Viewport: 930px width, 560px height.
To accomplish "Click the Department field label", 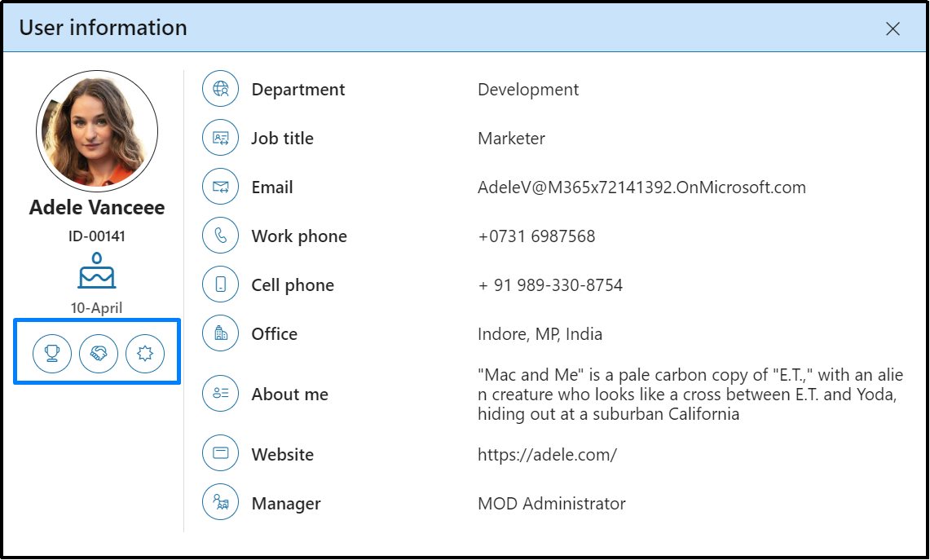I will 298,90.
